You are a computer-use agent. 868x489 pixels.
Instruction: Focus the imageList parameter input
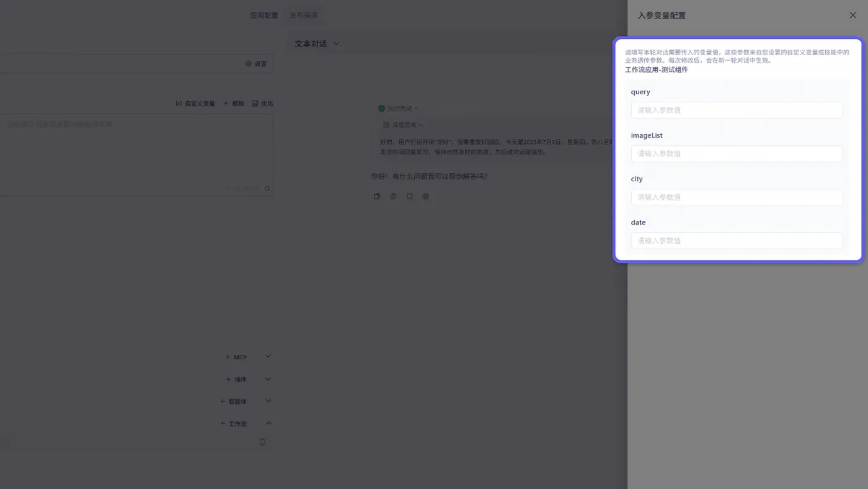pyautogui.click(x=737, y=153)
